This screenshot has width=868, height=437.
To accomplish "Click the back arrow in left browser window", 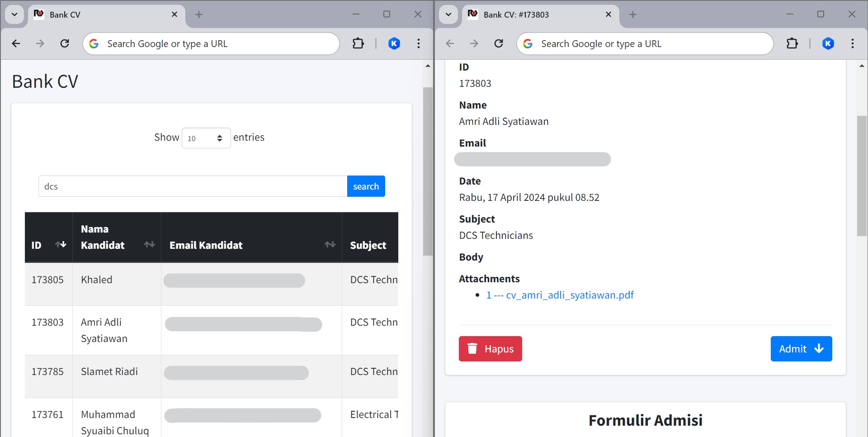I will pyautogui.click(x=16, y=43).
